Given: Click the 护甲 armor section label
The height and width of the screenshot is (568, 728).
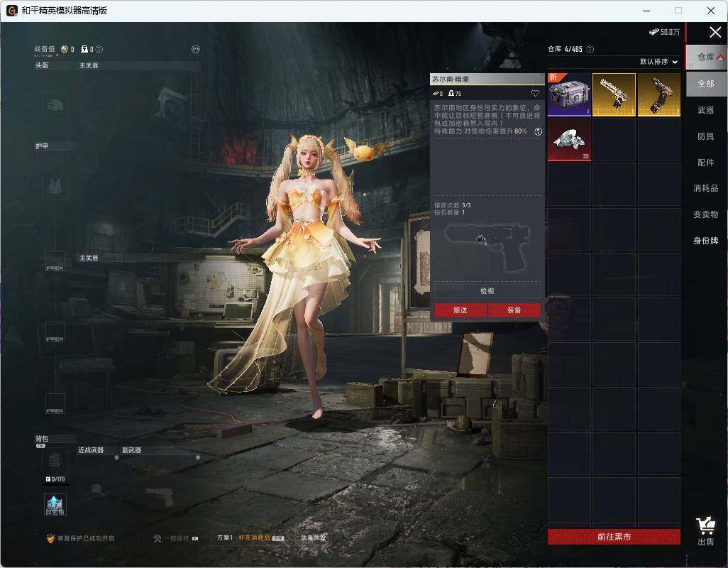Looking at the screenshot, I should tap(42, 146).
